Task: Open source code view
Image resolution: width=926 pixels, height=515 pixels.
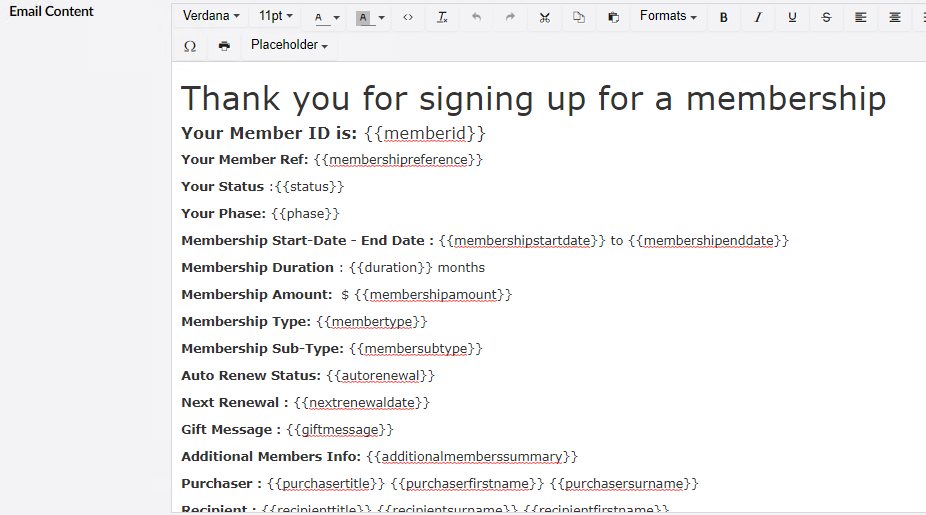Action: pyautogui.click(x=408, y=17)
